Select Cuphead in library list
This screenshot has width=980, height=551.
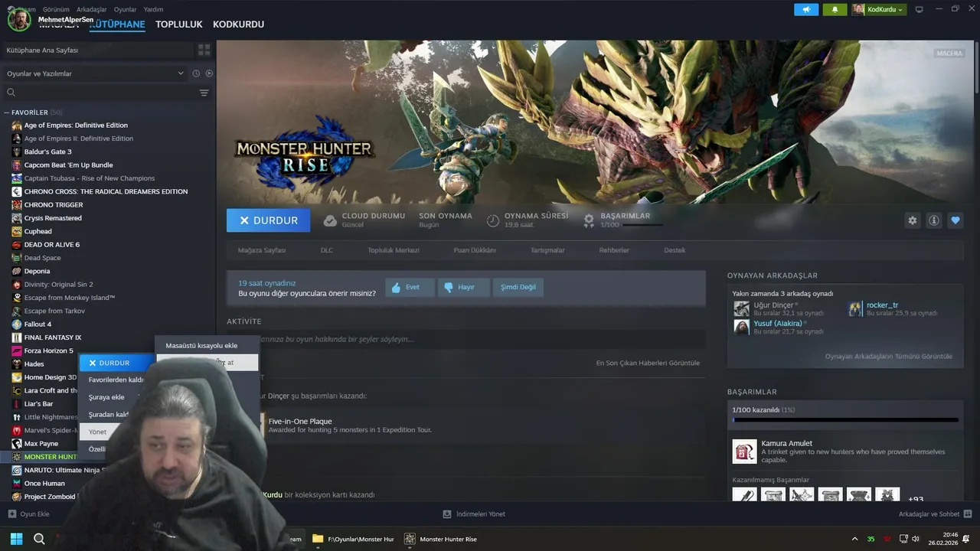(x=38, y=231)
